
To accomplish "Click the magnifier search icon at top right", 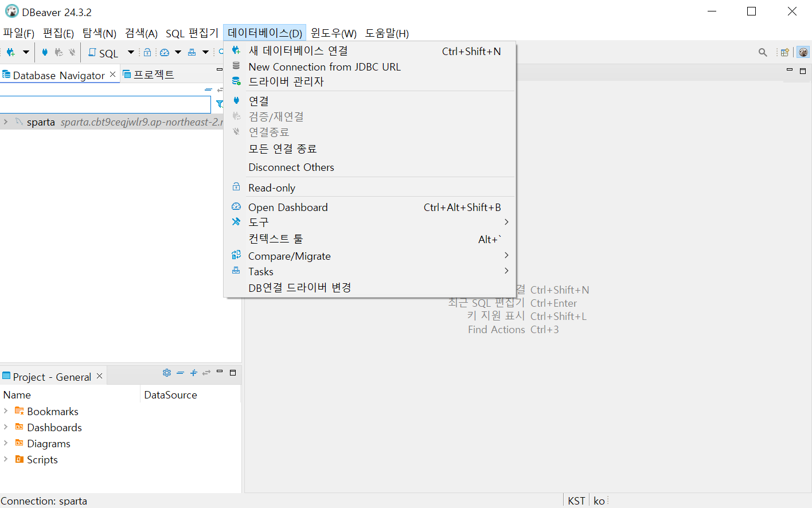I will 763,52.
